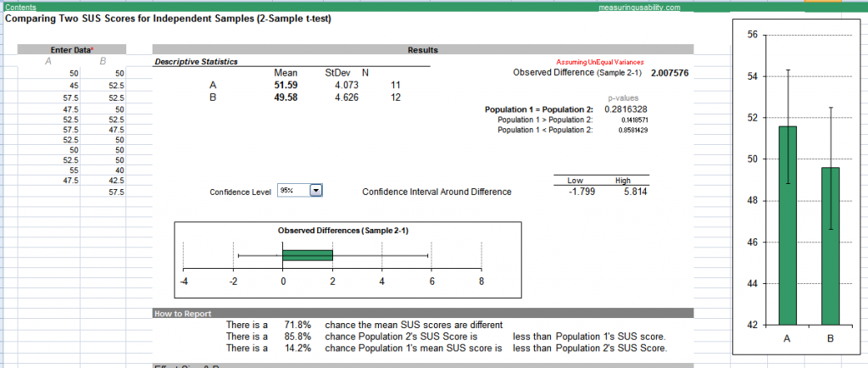Click the Comparing Two SUS Scores title

(x=169, y=19)
